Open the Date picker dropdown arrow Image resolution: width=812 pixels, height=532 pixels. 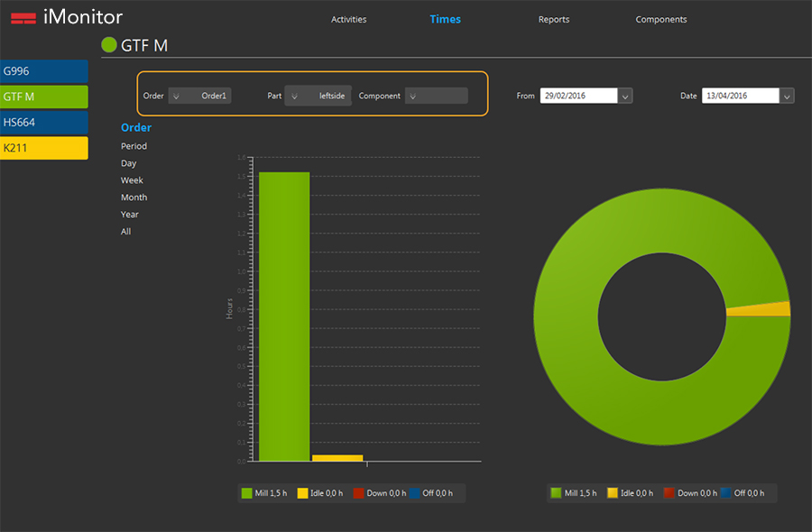(x=787, y=96)
